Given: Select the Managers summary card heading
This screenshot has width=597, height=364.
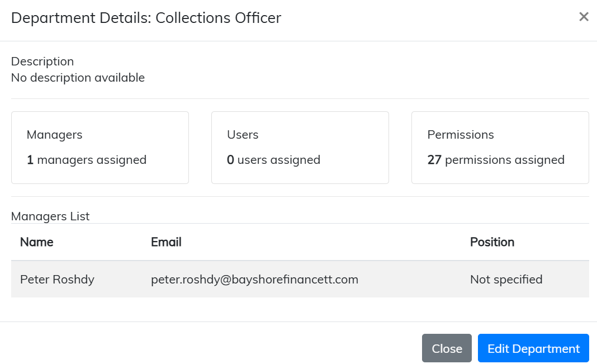Looking at the screenshot, I should click(x=54, y=135).
